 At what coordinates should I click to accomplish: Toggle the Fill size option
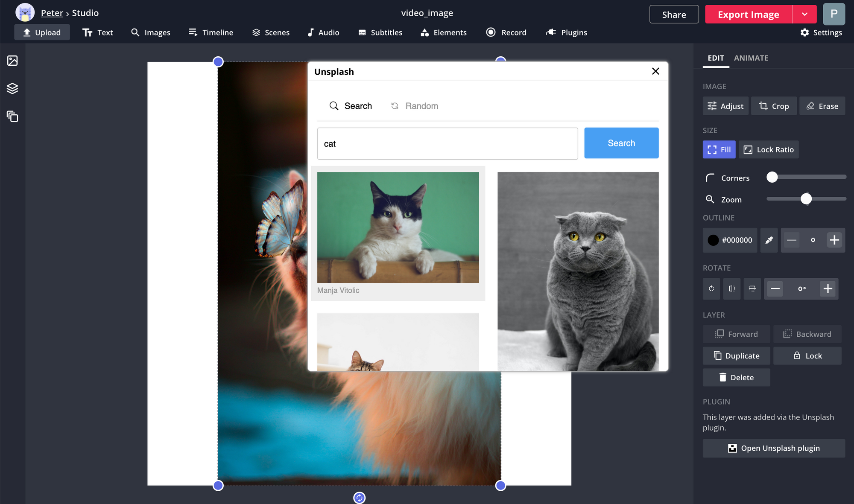(719, 150)
